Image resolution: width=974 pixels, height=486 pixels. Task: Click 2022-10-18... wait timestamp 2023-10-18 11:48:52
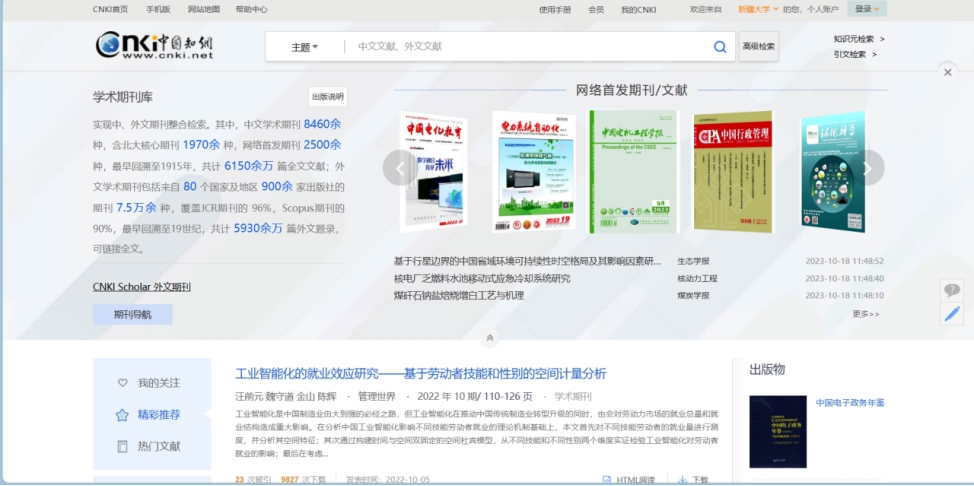coord(844,261)
